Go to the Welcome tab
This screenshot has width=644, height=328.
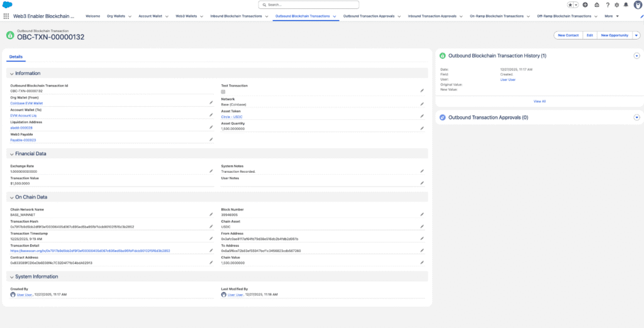click(x=92, y=16)
